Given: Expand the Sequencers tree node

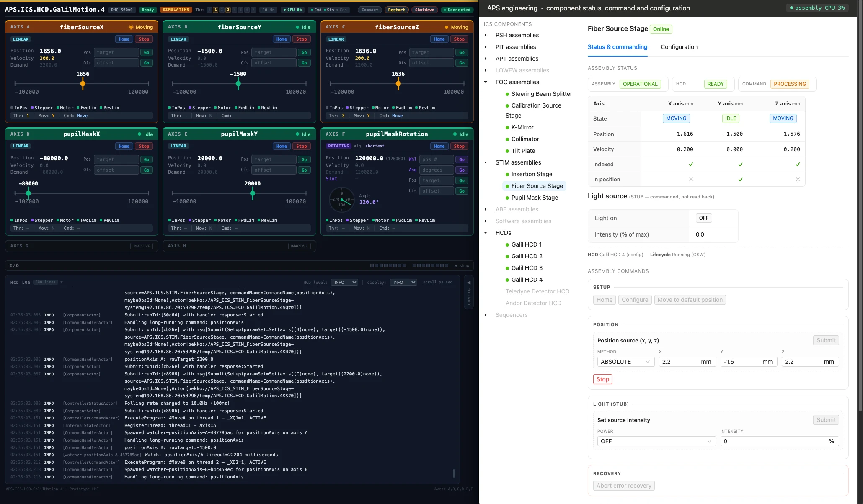Looking at the screenshot, I should point(486,315).
